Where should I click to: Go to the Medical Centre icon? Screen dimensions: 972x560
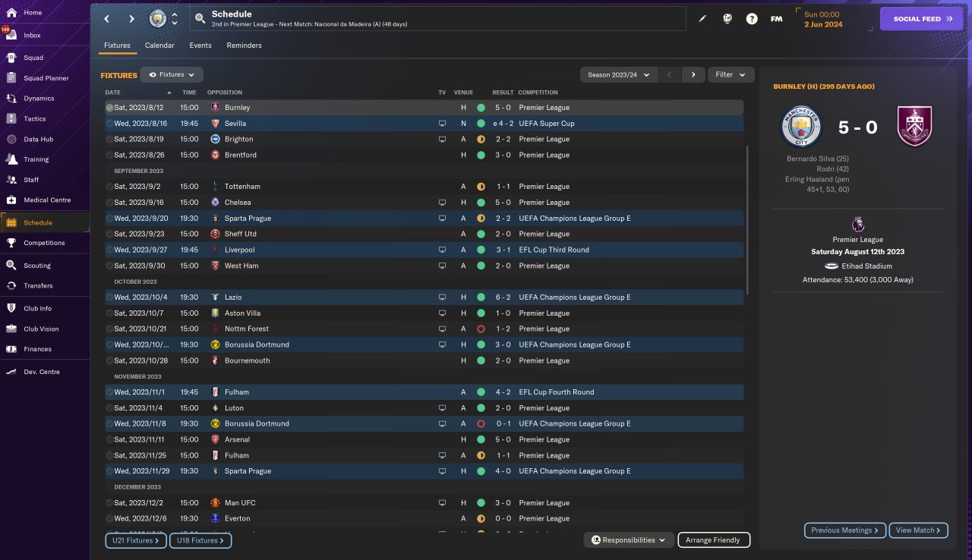point(11,200)
